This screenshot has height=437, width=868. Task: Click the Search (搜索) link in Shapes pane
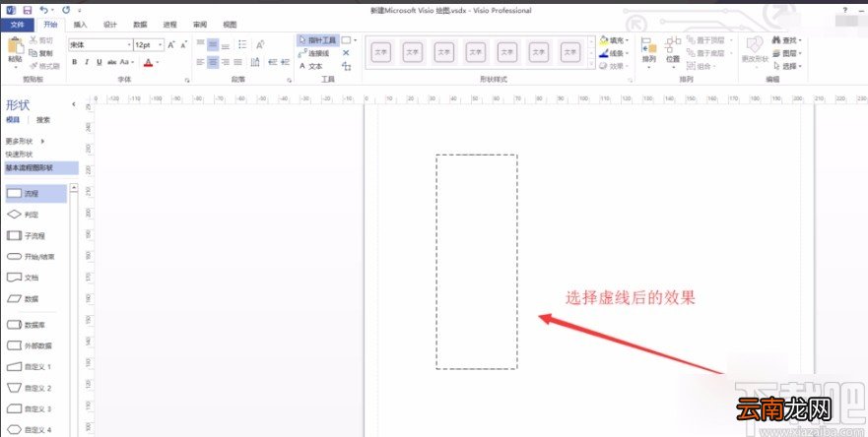pos(43,120)
